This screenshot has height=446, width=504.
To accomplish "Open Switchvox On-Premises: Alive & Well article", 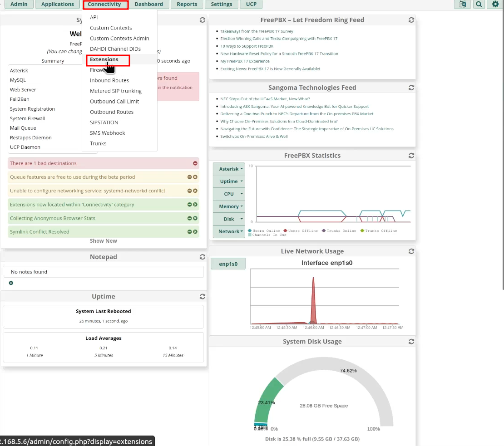I will click(254, 137).
